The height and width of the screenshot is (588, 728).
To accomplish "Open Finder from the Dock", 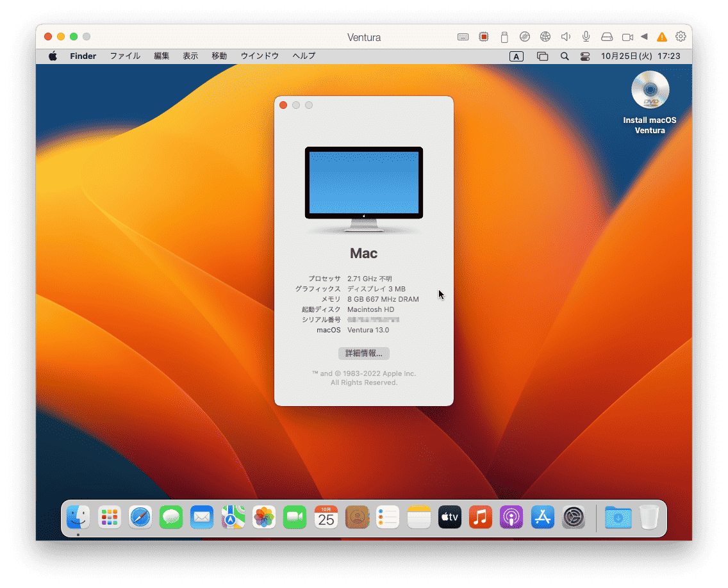I will tap(78, 517).
